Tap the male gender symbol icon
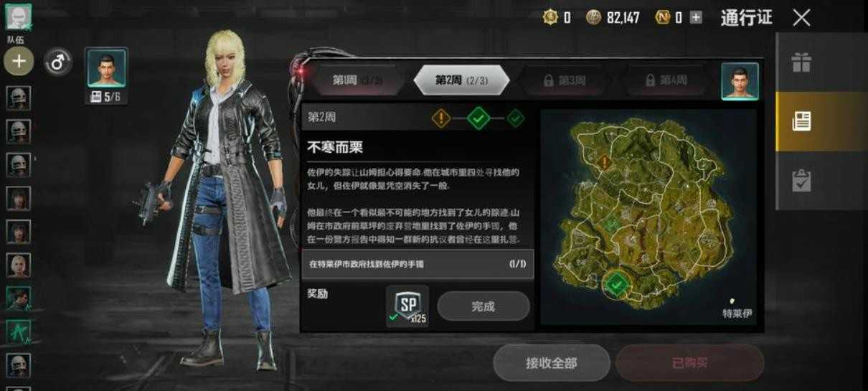The image size is (868, 391). (57, 62)
